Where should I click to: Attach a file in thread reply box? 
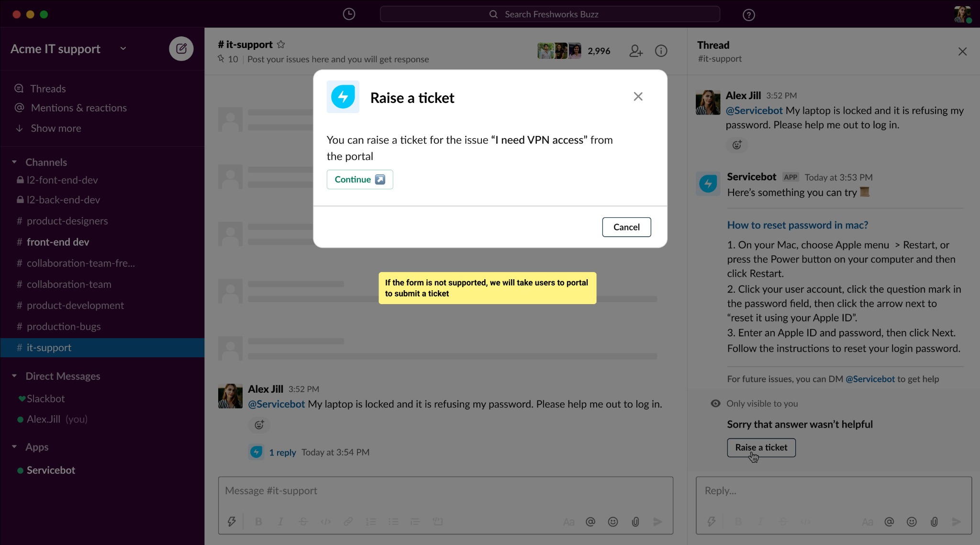click(x=934, y=522)
